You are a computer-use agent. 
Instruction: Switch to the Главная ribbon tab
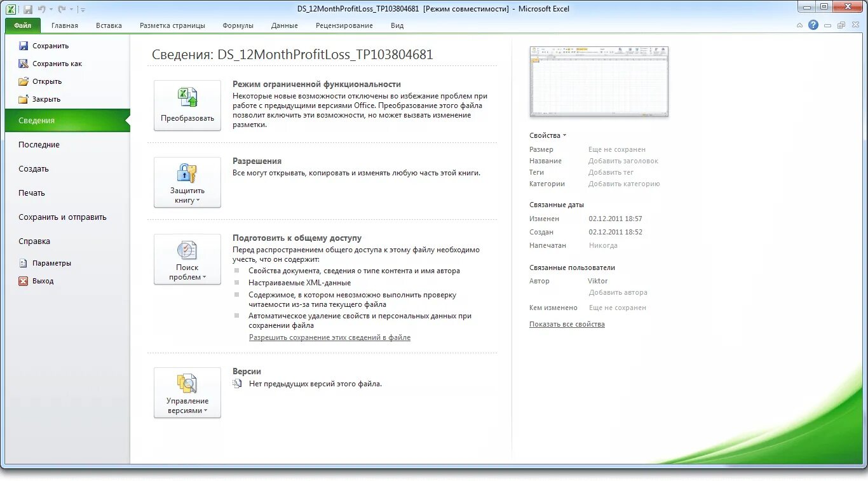click(x=65, y=25)
